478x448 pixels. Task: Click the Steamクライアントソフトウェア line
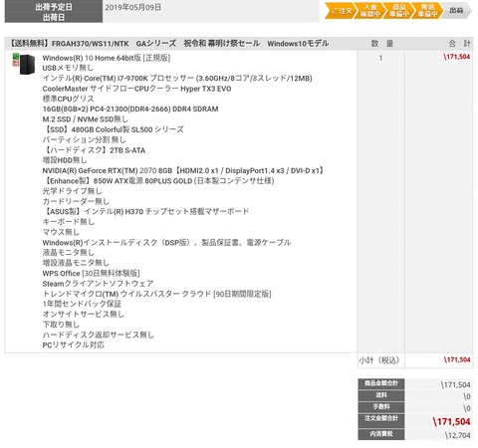[98, 284]
